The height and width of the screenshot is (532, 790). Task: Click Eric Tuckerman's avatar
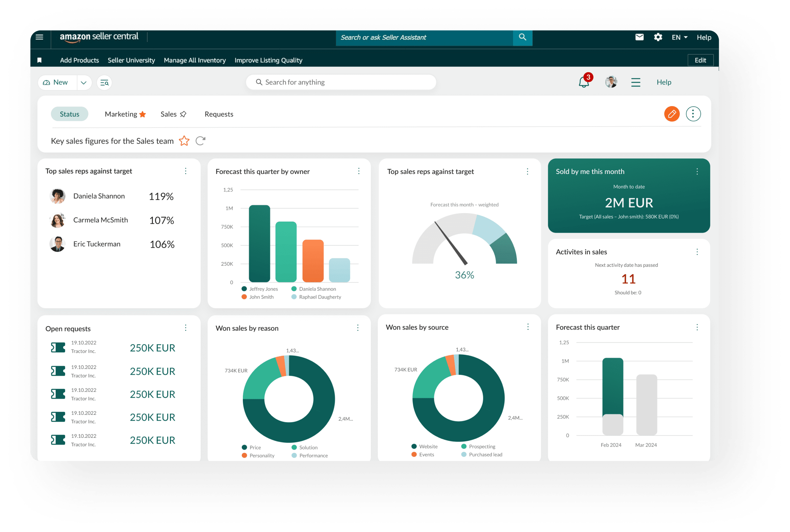pyautogui.click(x=57, y=244)
